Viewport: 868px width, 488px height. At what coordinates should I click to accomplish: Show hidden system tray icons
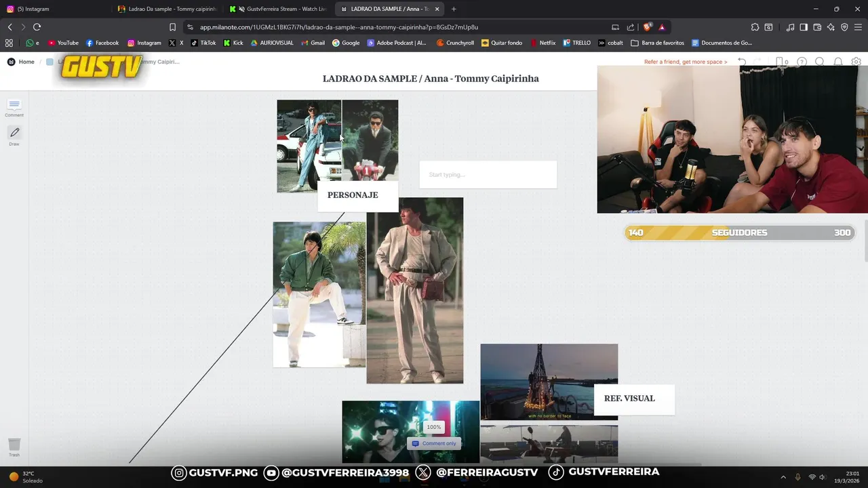[x=783, y=476]
